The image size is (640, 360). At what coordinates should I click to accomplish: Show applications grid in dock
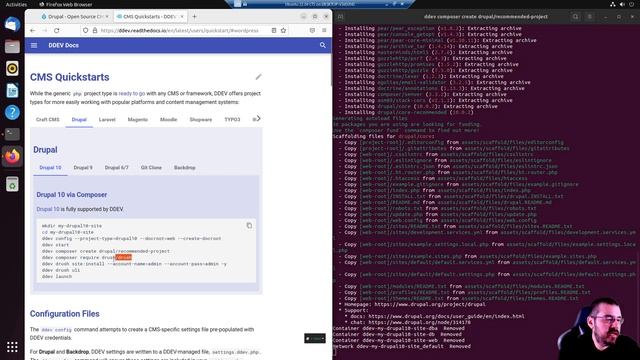(12, 347)
